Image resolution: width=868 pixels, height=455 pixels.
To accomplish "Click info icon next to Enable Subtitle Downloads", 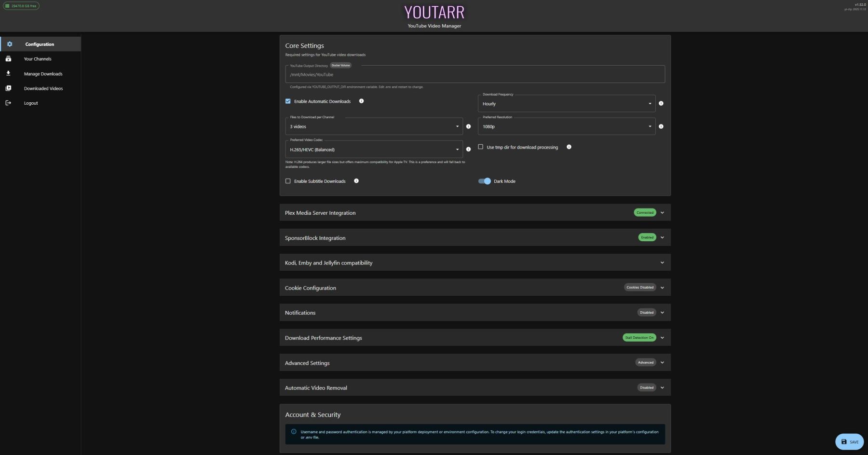I will (356, 181).
